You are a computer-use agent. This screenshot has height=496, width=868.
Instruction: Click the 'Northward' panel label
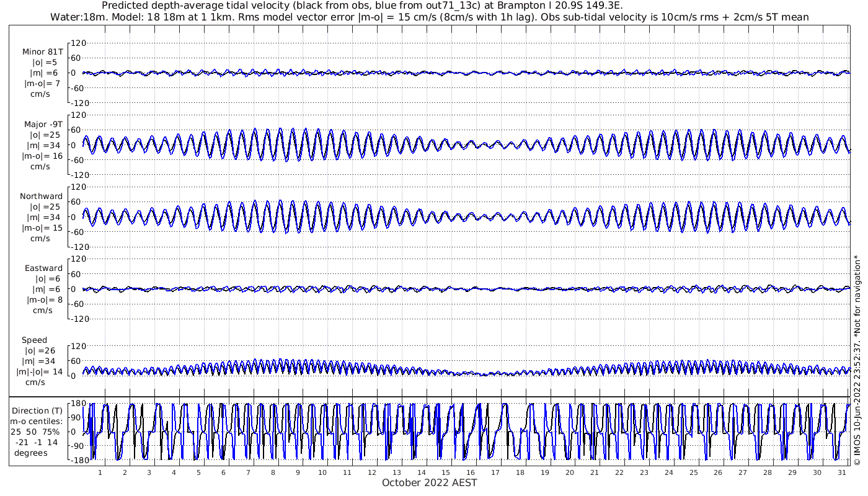pyautogui.click(x=41, y=196)
